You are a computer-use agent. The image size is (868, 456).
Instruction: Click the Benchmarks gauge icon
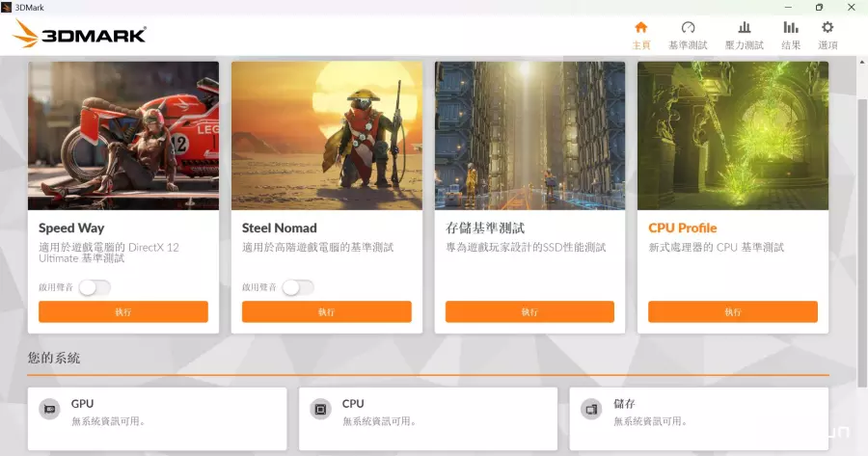(x=688, y=28)
